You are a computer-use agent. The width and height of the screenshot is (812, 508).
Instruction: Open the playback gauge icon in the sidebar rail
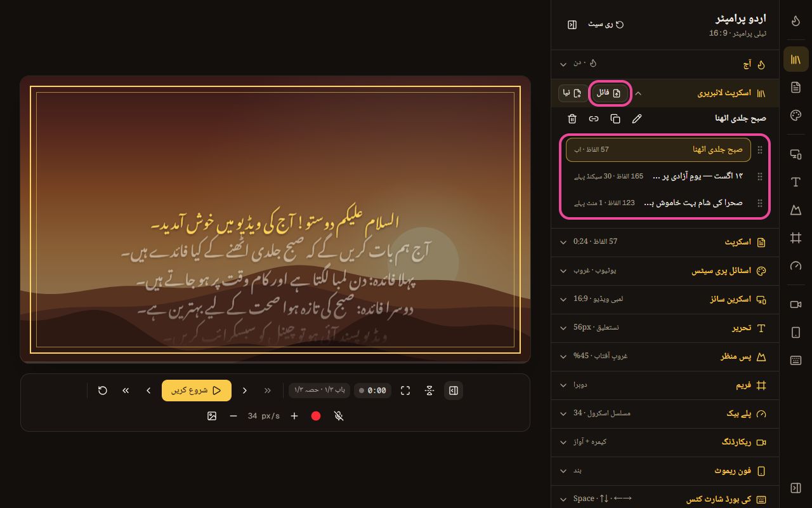[x=796, y=266]
